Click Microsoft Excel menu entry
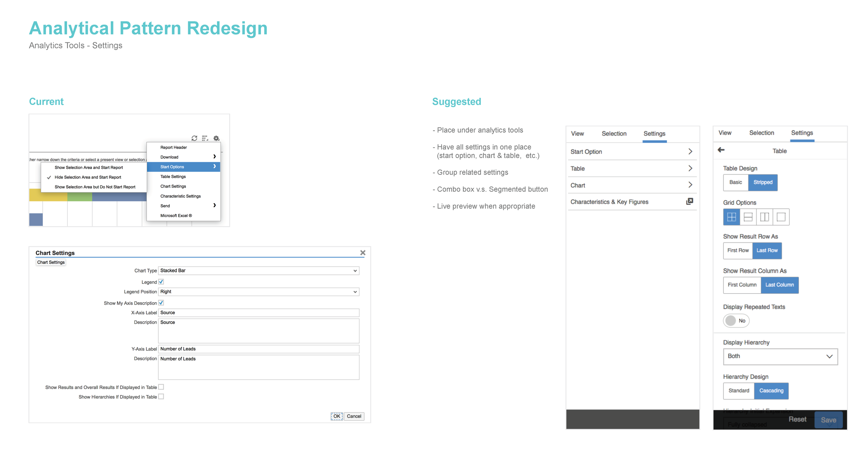 (x=184, y=215)
